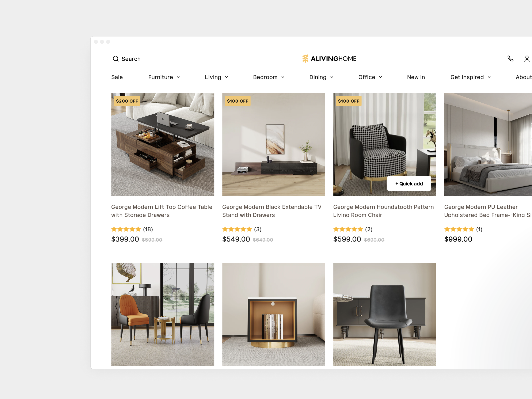The width and height of the screenshot is (532, 399).
Task: Click the search magnifier icon
Action: (x=116, y=59)
